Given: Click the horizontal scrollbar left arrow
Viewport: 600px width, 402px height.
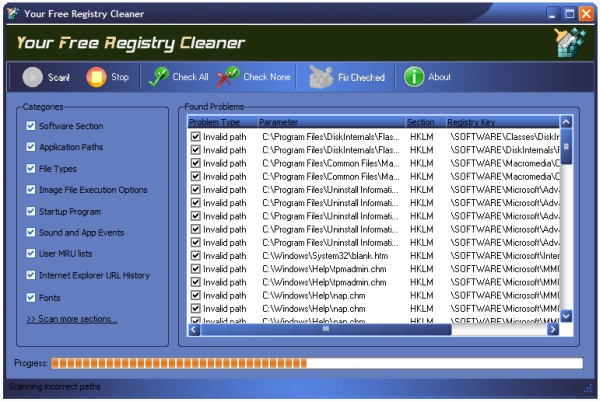Looking at the screenshot, I should pyautogui.click(x=194, y=329).
